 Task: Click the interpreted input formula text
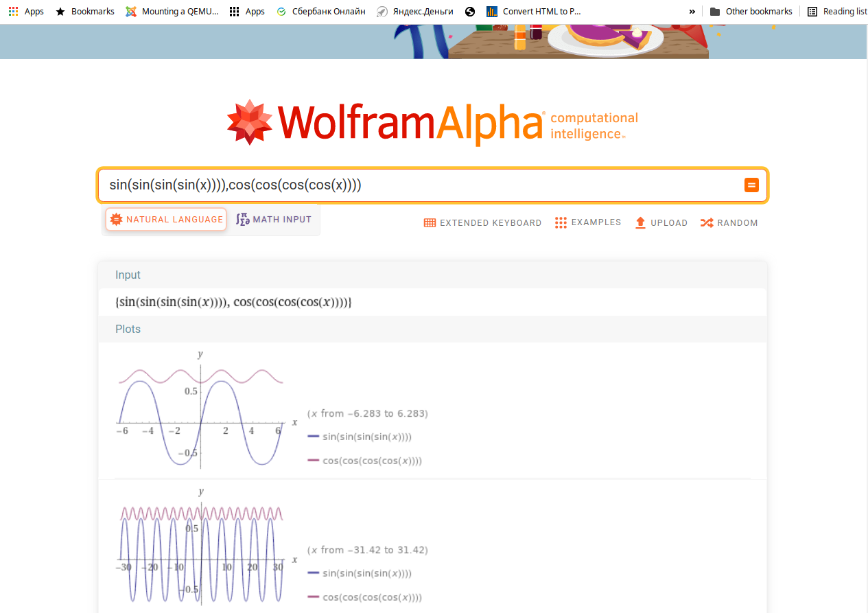tap(235, 302)
